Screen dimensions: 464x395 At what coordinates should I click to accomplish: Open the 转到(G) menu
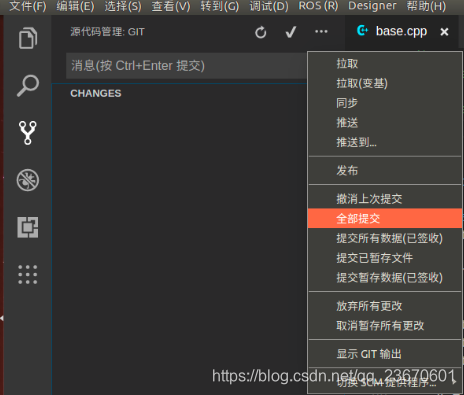220,6
